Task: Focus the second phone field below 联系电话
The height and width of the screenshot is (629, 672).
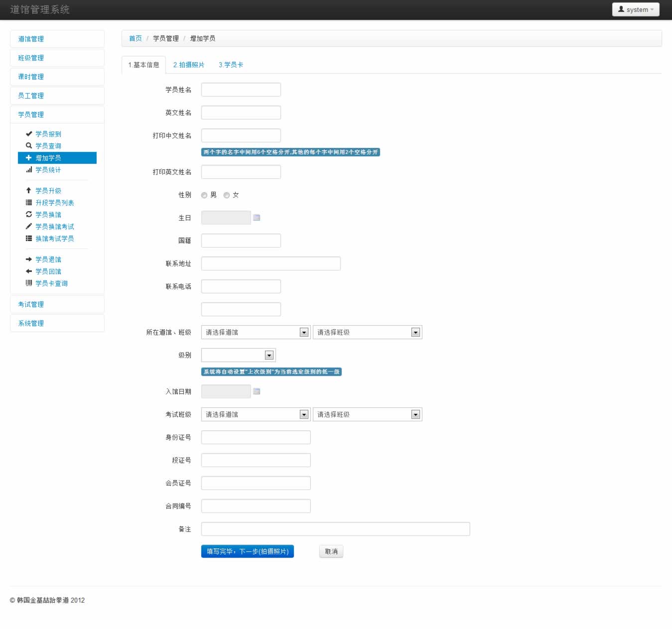Action: pyautogui.click(x=241, y=309)
